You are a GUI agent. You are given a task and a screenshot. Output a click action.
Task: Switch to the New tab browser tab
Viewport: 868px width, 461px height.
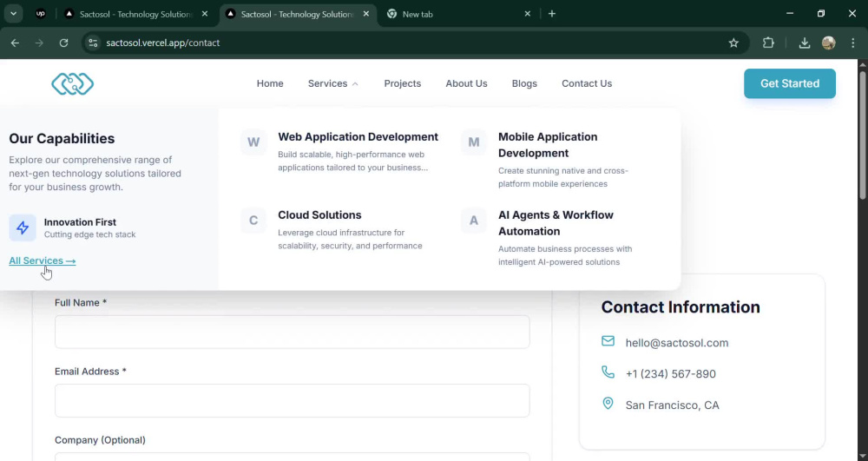point(459,14)
